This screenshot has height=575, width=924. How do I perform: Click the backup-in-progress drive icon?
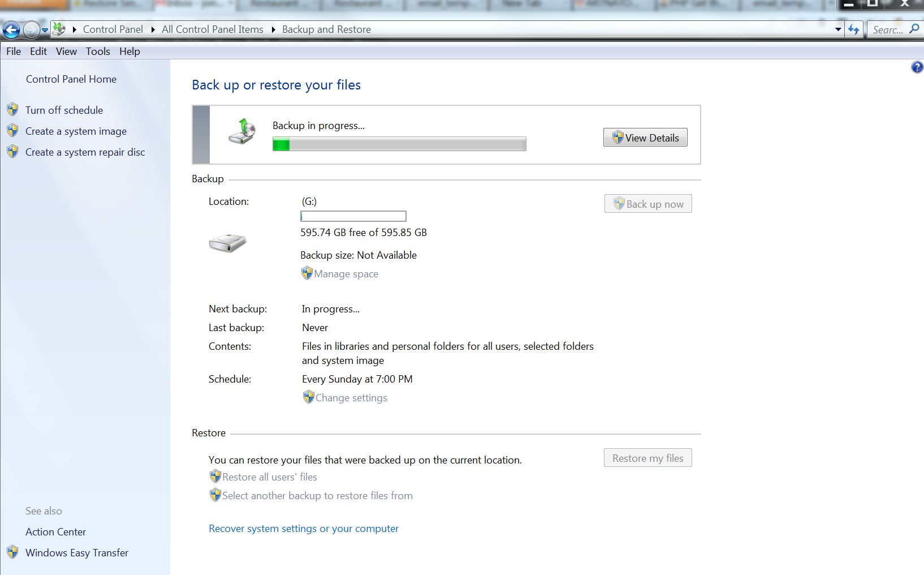tap(242, 132)
